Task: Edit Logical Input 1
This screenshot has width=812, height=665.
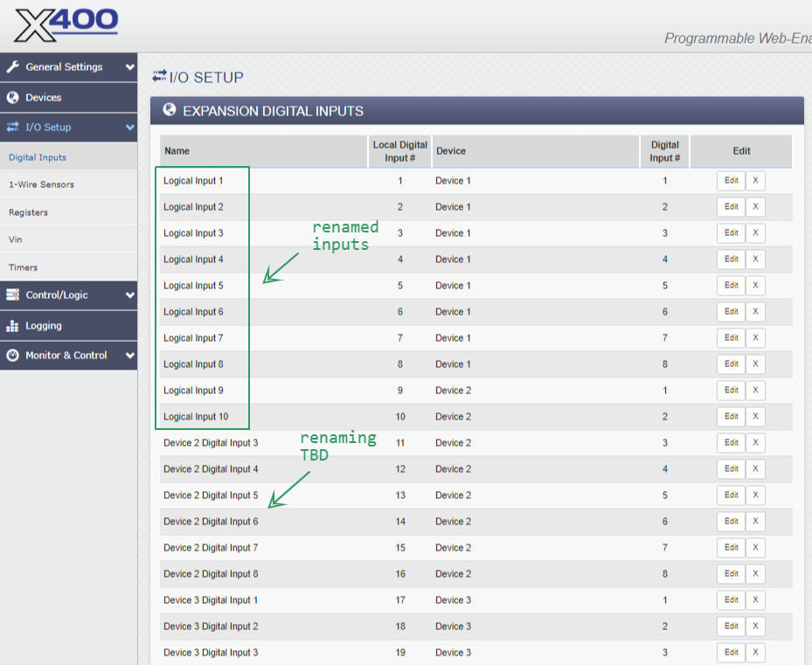Action: point(731,181)
